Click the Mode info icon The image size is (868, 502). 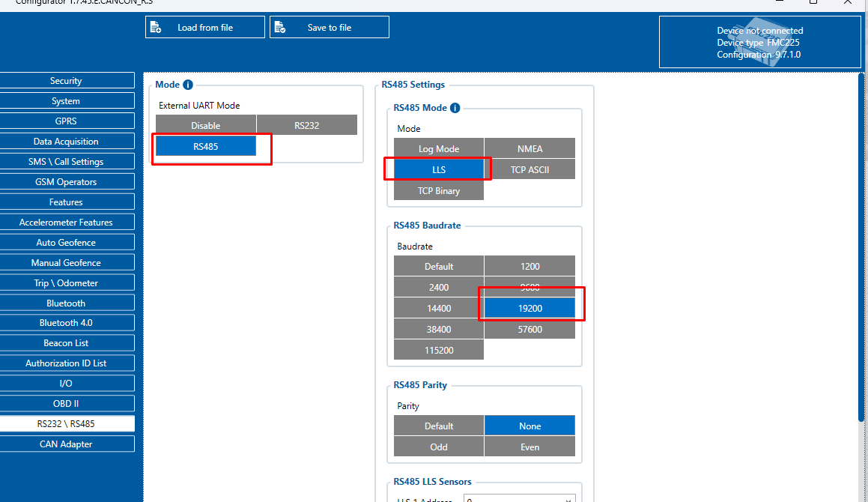(x=188, y=85)
